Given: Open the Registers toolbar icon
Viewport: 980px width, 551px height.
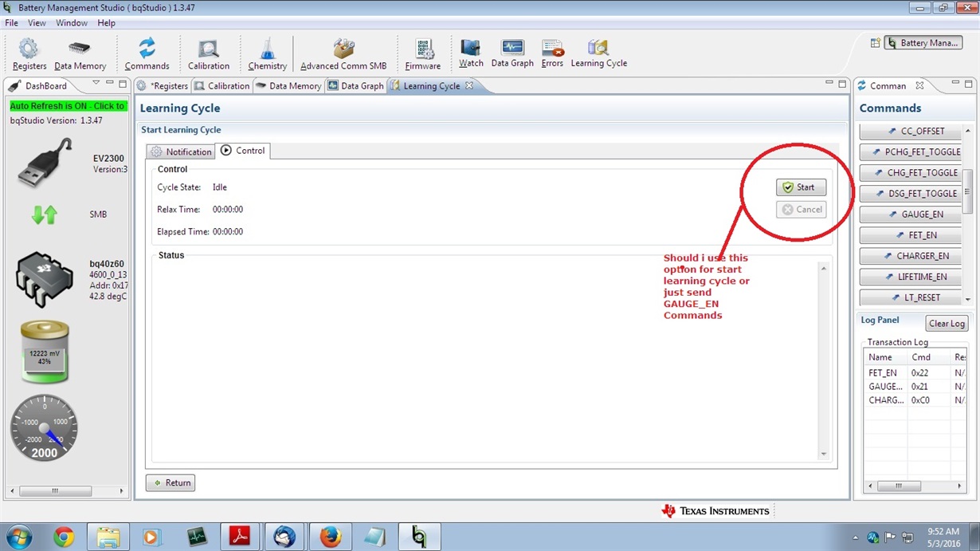Looking at the screenshot, I should pos(29,55).
